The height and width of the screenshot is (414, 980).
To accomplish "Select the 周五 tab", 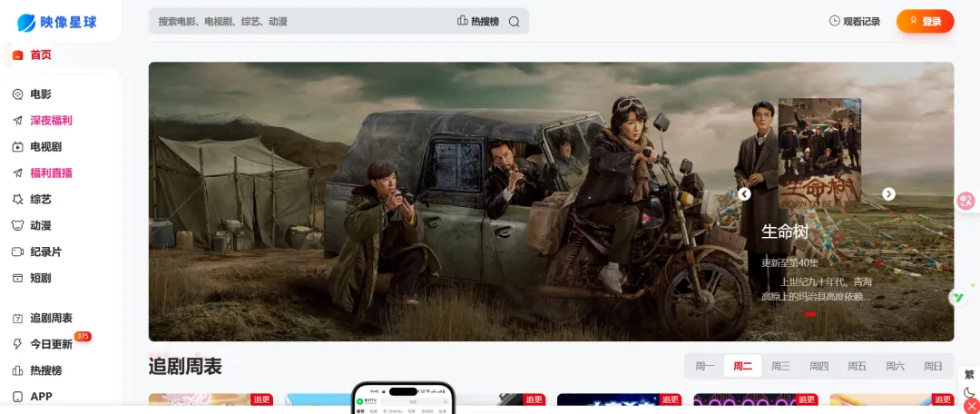I will coord(857,367).
